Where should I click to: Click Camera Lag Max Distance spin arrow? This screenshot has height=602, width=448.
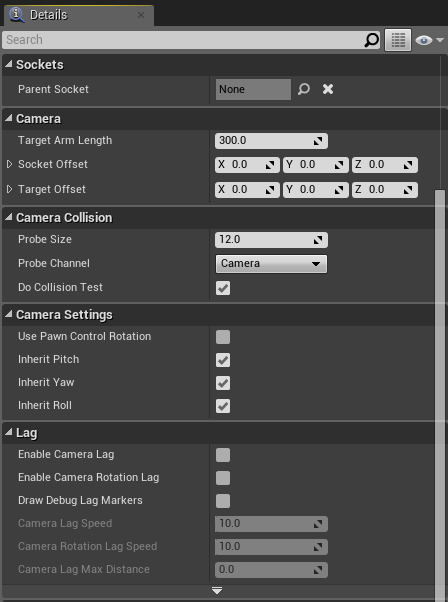coord(318,571)
